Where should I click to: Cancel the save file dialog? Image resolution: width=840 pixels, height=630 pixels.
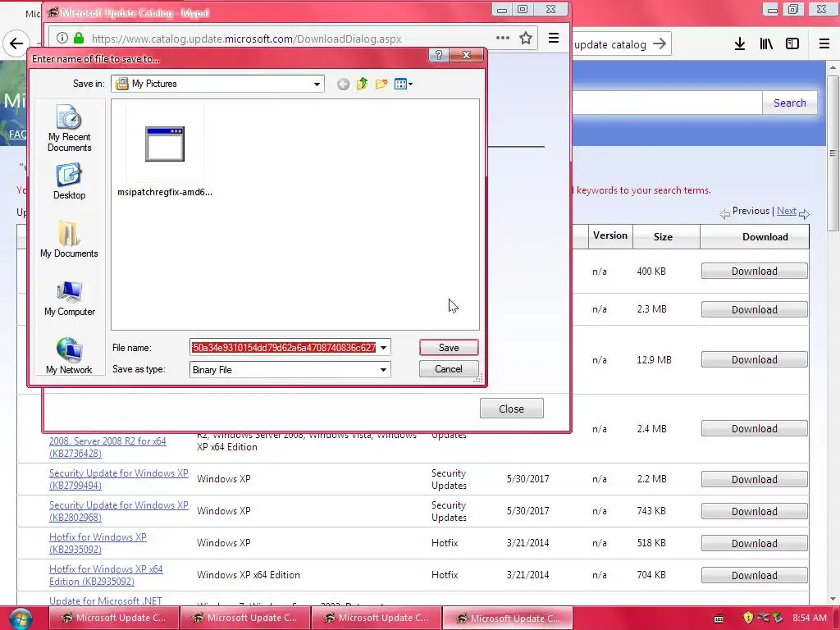click(449, 369)
